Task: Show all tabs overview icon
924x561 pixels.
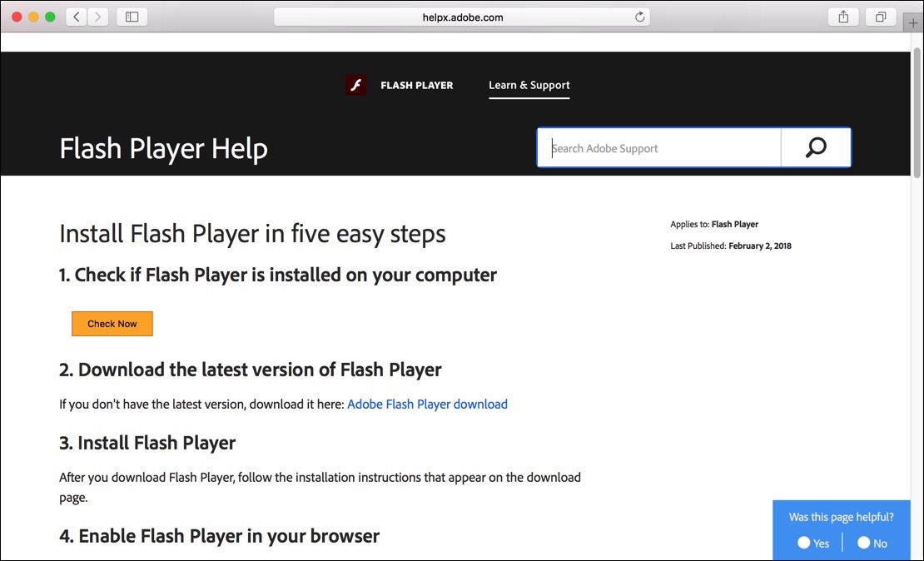Action: [x=881, y=17]
